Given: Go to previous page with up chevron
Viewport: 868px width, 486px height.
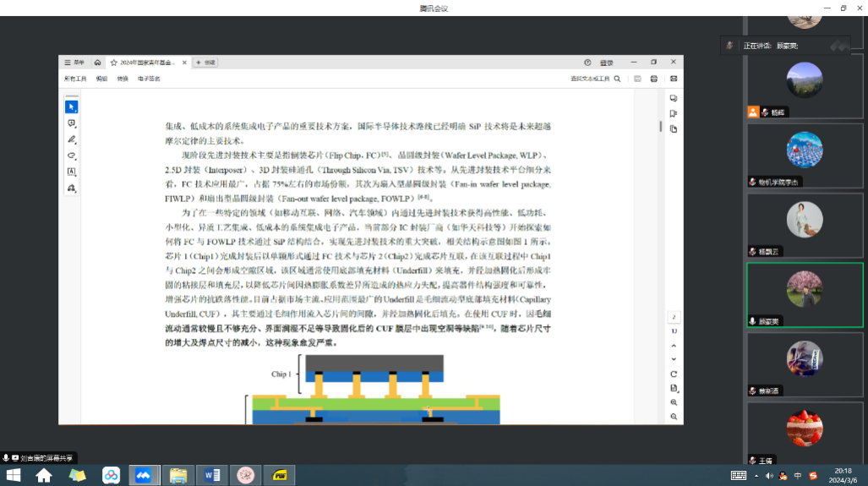Looking at the screenshot, I should (674, 346).
